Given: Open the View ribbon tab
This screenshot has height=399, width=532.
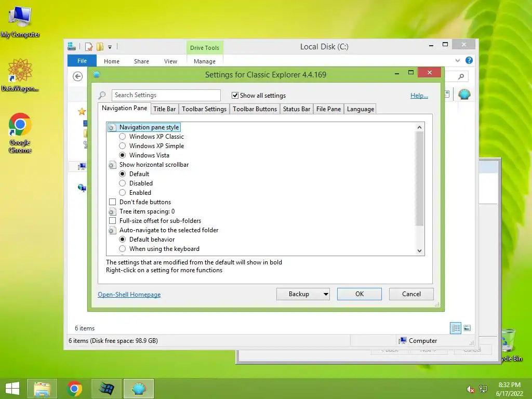Looking at the screenshot, I should 170,61.
